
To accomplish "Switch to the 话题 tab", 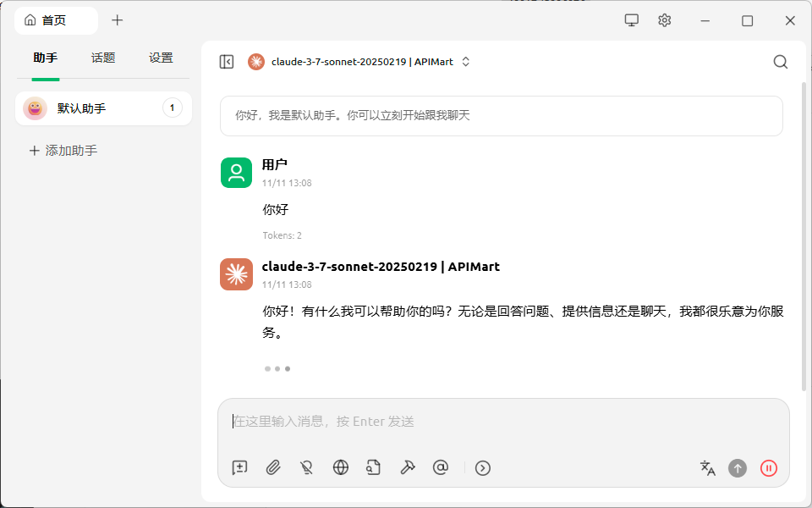I will [103, 58].
